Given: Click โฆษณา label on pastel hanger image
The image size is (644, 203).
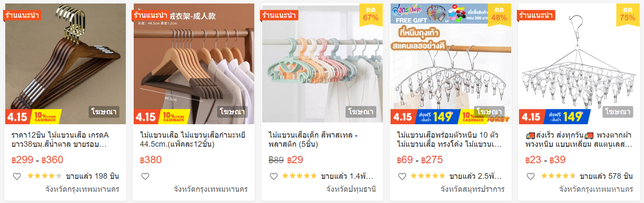Looking at the screenshot, I should click(361, 112).
